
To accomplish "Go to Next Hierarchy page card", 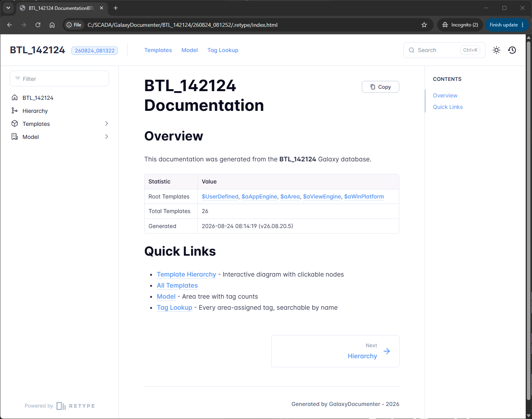I will pos(335,351).
